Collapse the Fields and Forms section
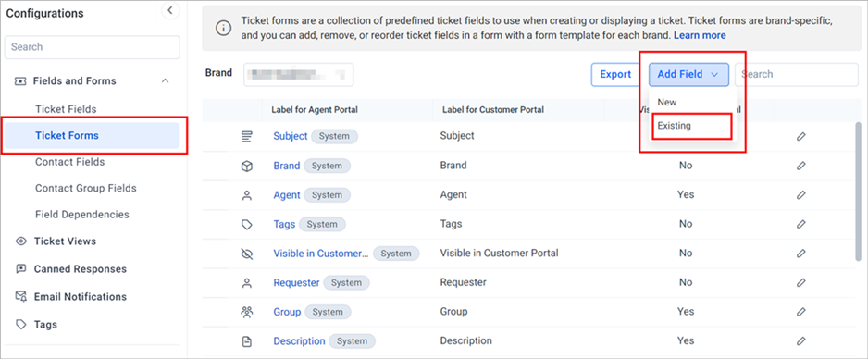 pos(165,80)
